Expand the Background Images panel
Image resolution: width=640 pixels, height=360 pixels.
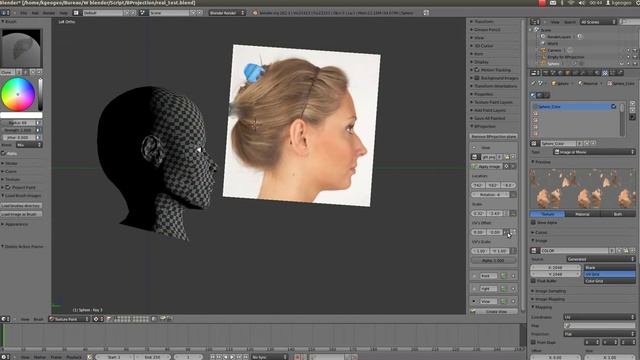click(x=499, y=78)
